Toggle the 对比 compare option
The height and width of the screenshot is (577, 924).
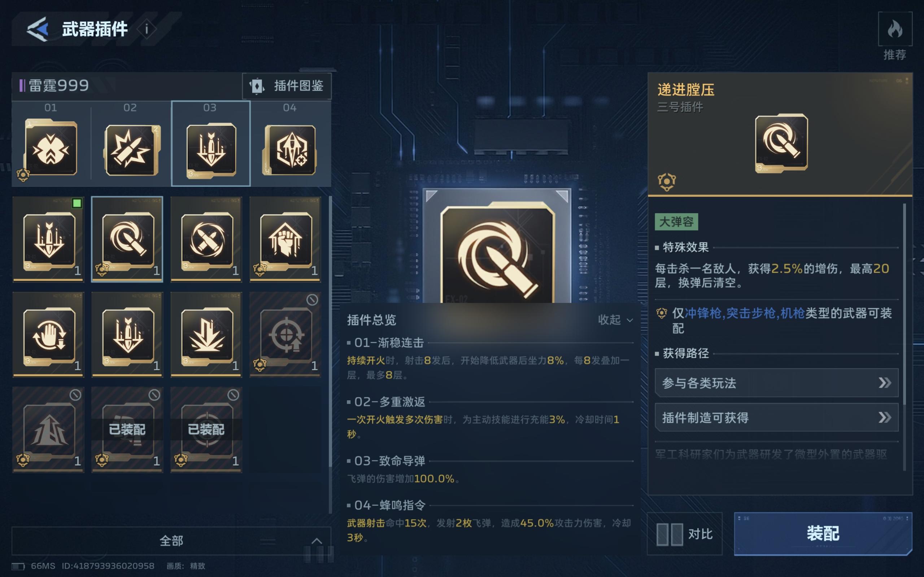click(685, 533)
